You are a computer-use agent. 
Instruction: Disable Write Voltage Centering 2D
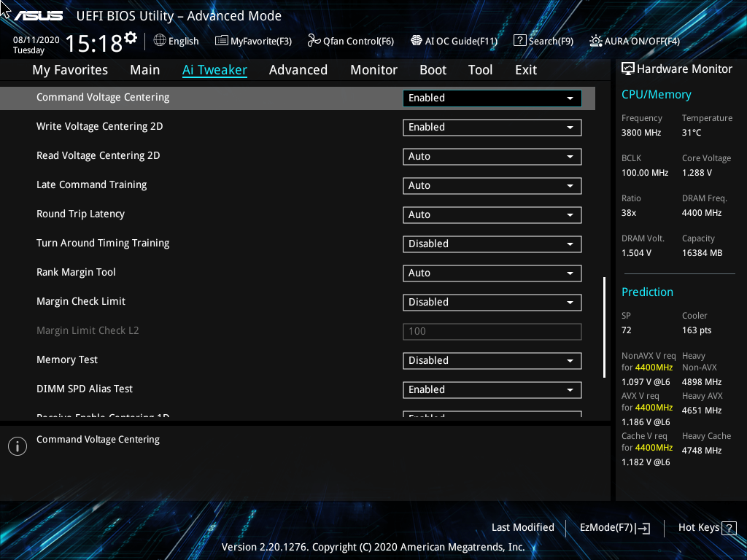[492, 127]
